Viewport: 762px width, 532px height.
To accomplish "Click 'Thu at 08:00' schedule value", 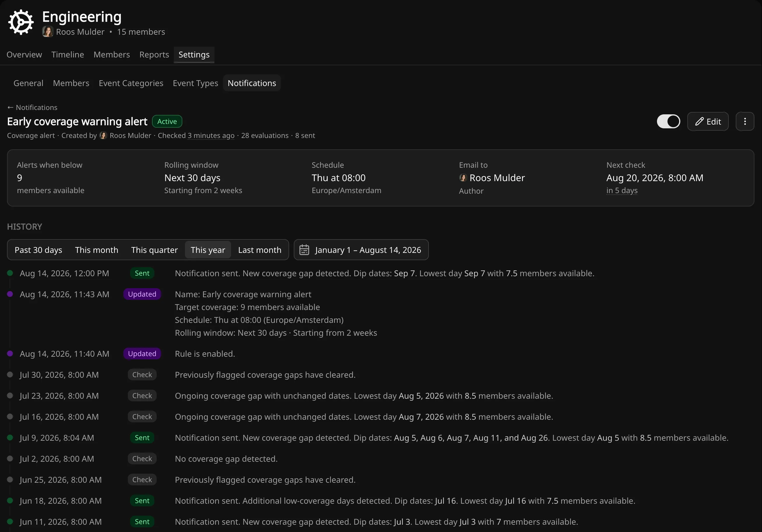I will point(338,178).
